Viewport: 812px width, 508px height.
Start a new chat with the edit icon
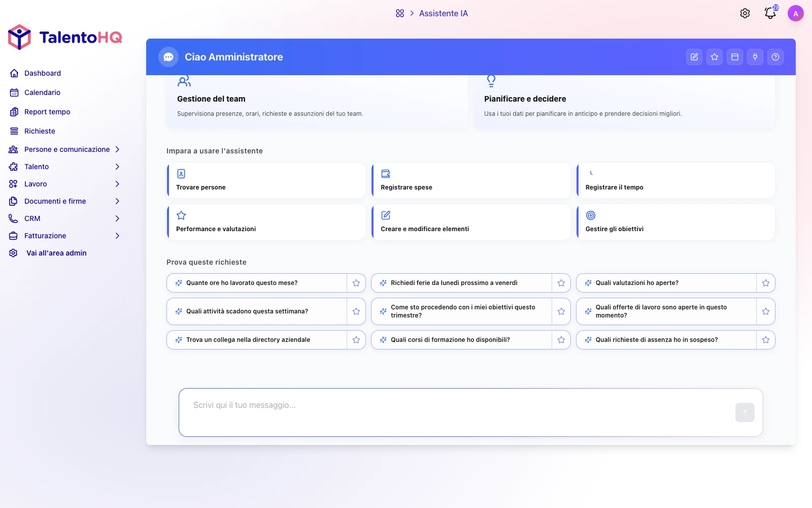[x=694, y=57]
